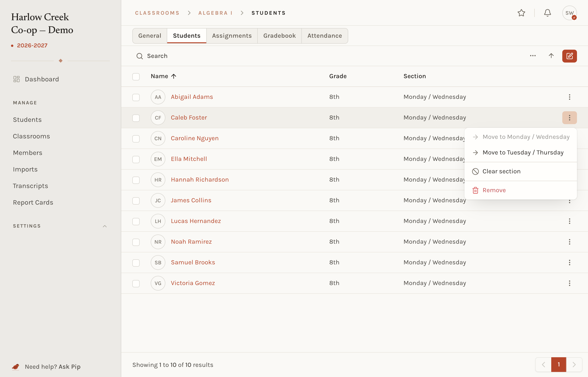Click the Pip bird icon
The image size is (588, 377).
(x=16, y=366)
